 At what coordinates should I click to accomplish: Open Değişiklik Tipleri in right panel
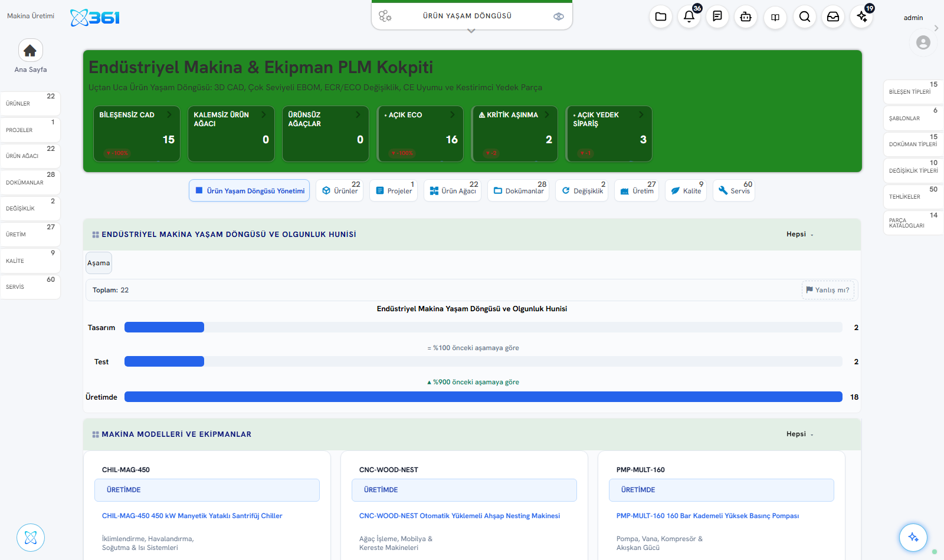913,170
